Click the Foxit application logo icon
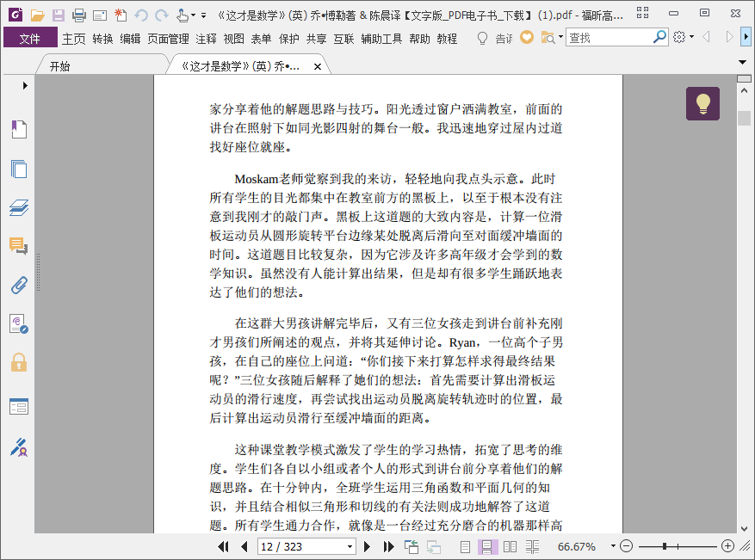The image size is (755, 560). 15,15
